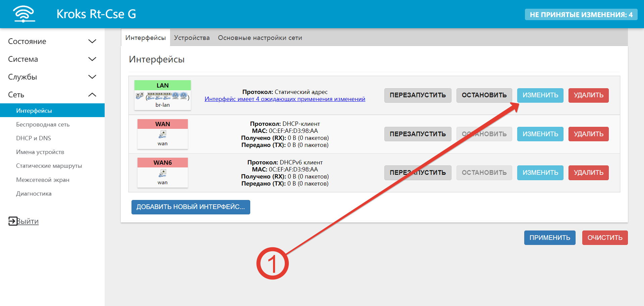Restart the WAN interface
Viewport: 644px width, 306px height.
pos(418,134)
